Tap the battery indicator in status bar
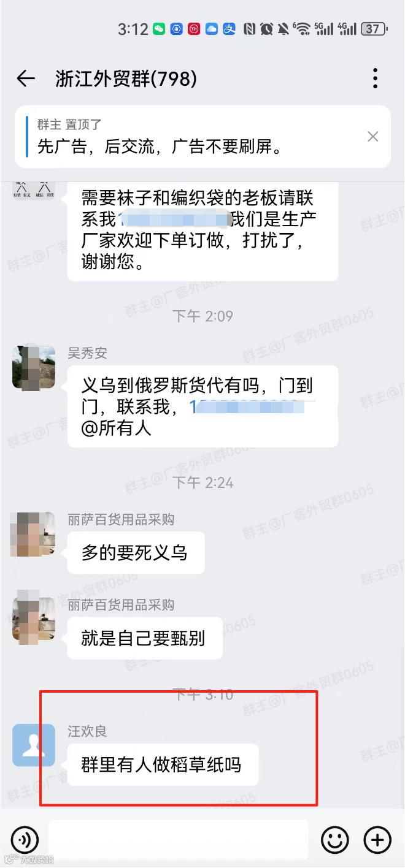 pos(374,29)
